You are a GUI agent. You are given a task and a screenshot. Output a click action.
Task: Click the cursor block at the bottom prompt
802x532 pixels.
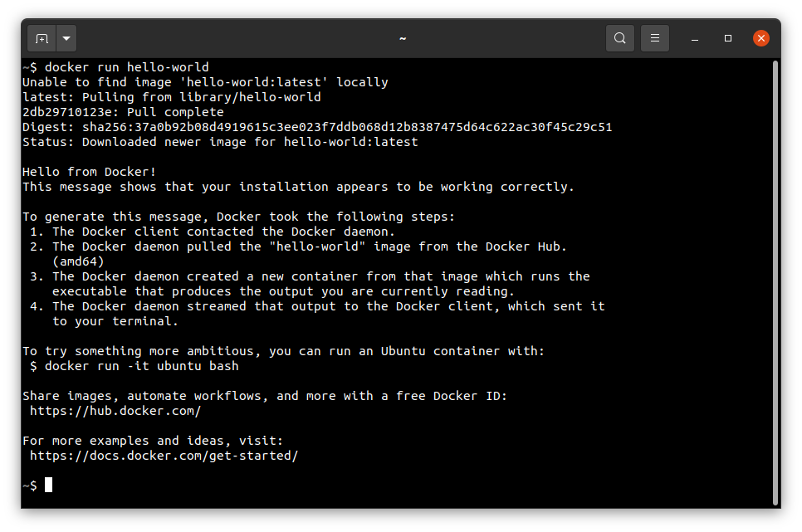click(x=49, y=485)
